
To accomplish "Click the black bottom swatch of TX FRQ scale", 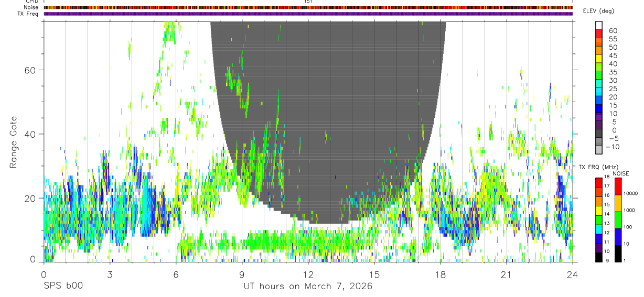I will (x=599, y=257).
